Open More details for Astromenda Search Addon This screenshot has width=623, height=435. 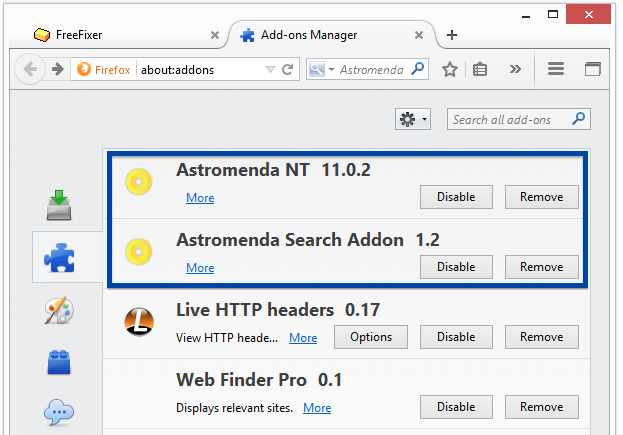click(200, 268)
